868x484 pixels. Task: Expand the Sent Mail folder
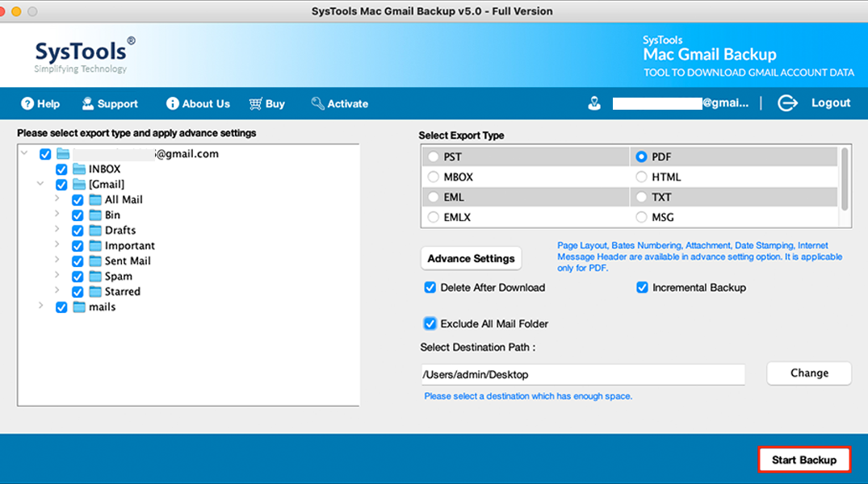[x=57, y=260]
